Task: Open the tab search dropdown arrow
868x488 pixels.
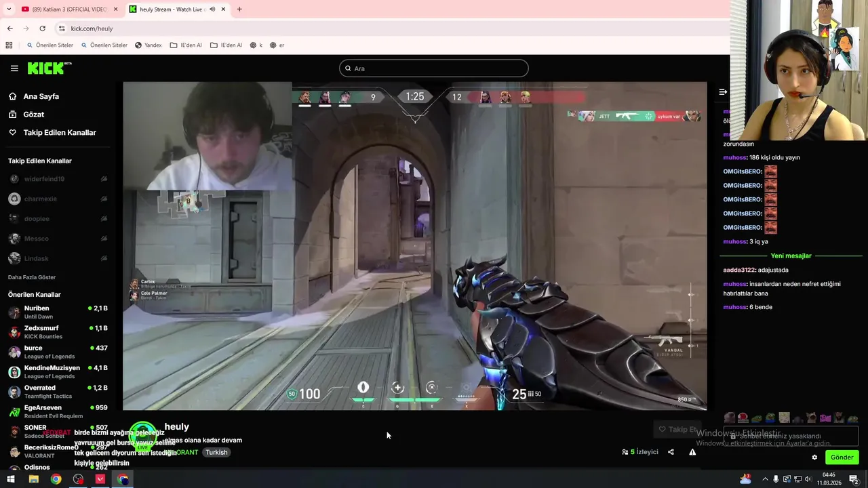Action: tap(8, 9)
